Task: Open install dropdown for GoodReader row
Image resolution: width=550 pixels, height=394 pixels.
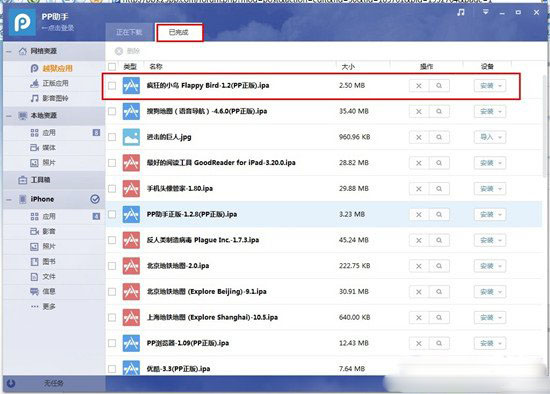Action: [500, 163]
